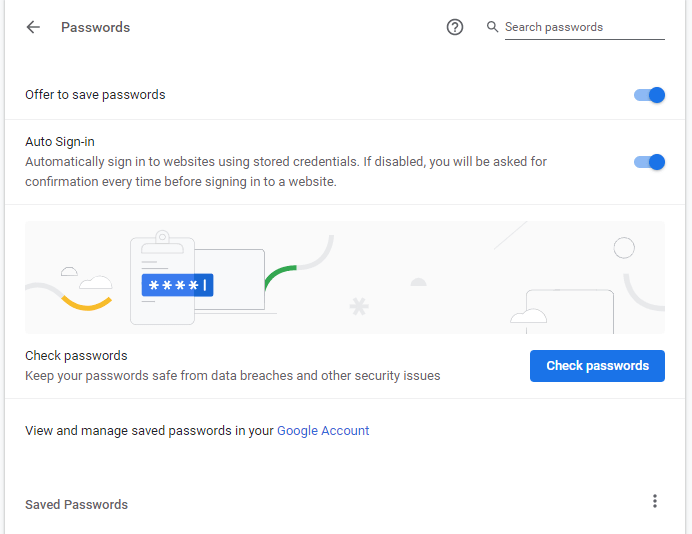Open the Google Account link
692x534 pixels.
(323, 431)
